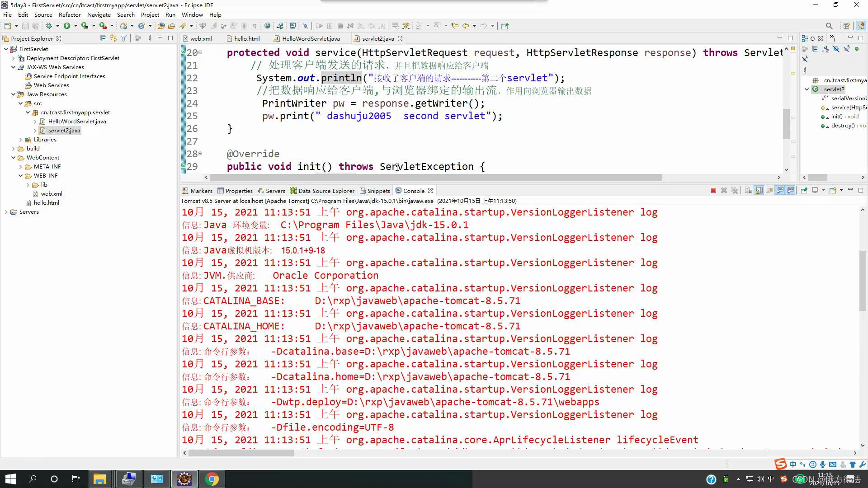This screenshot has width=868, height=488.
Task: Click the Pin Console icon
Action: pos(804,191)
